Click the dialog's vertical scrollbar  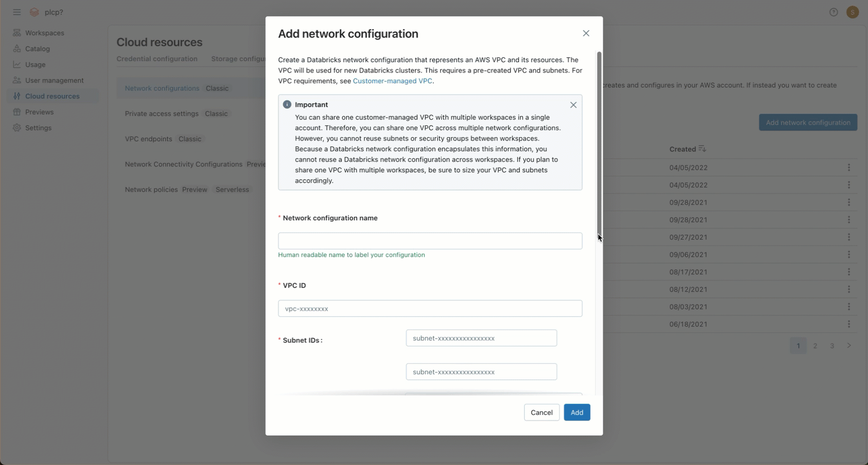(x=599, y=142)
